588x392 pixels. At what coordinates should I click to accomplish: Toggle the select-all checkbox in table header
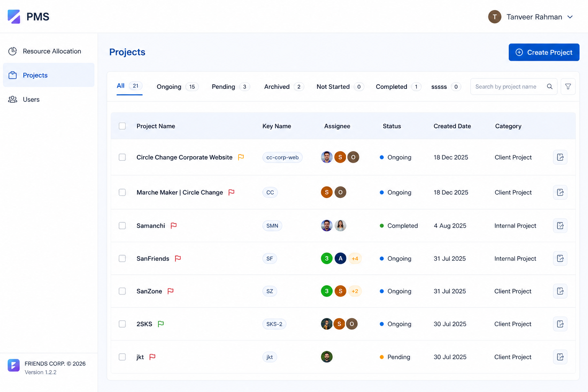(x=122, y=126)
